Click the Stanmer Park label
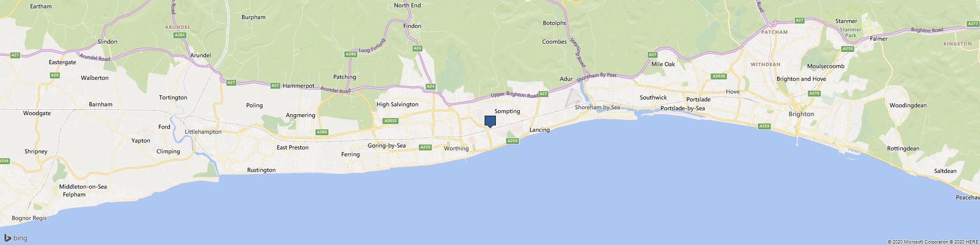 pos(847,32)
